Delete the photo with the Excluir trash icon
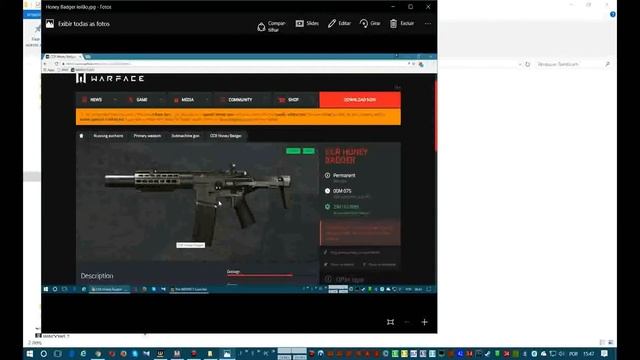Viewport: 640px width, 360px height. pos(402,23)
